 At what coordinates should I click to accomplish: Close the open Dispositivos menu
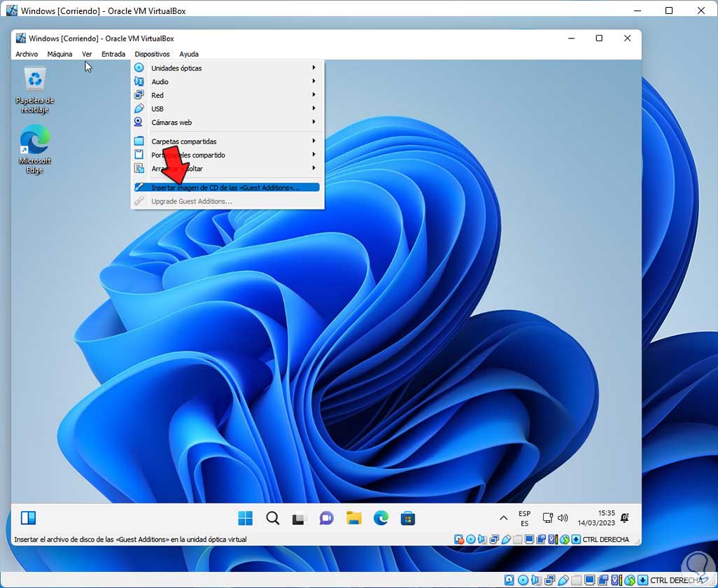(x=152, y=54)
